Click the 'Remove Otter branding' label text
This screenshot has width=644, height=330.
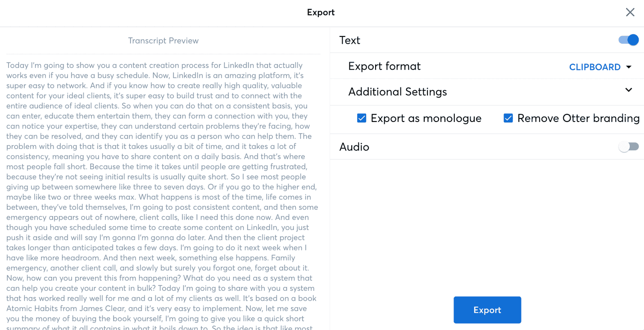(x=578, y=118)
